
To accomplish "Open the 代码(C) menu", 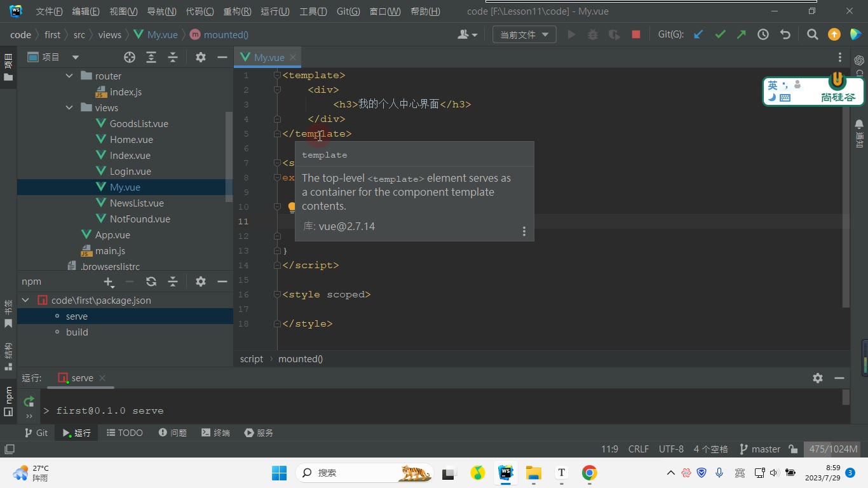I will (x=200, y=11).
